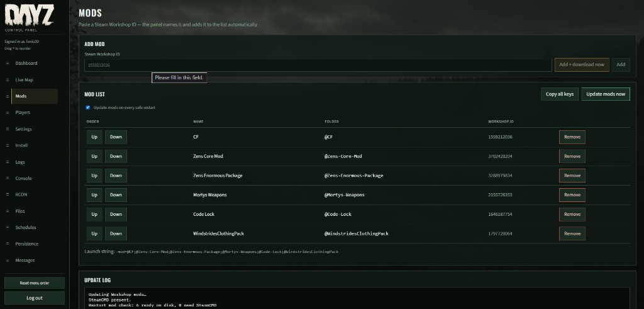The width and height of the screenshot is (644, 309).
Task: Click the DayZ logo in the sidebar
Action: point(29,15)
